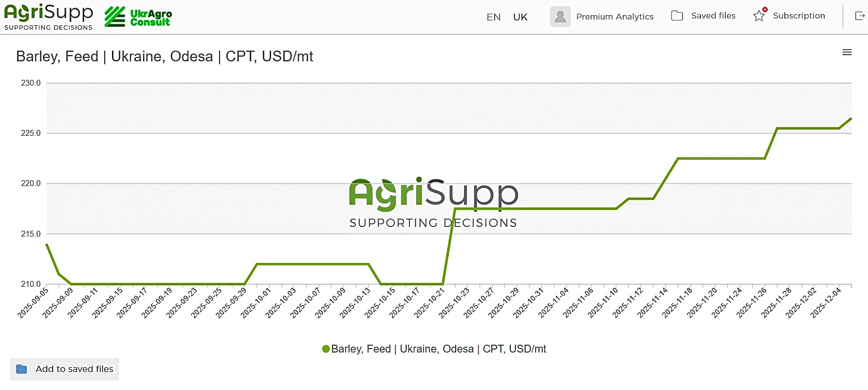Open Premium Analytics menu
The width and height of the screenshot is (868, 390).
click(x=614, y=17)
